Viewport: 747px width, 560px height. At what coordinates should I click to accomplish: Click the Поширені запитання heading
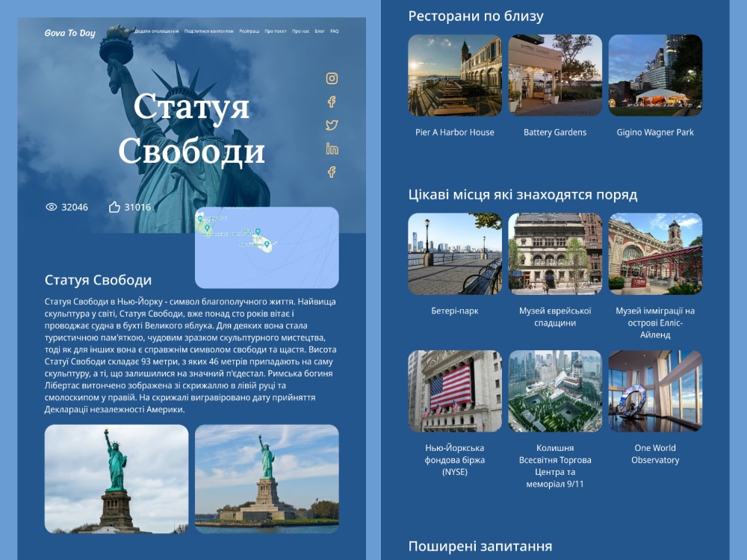(480, 547)
